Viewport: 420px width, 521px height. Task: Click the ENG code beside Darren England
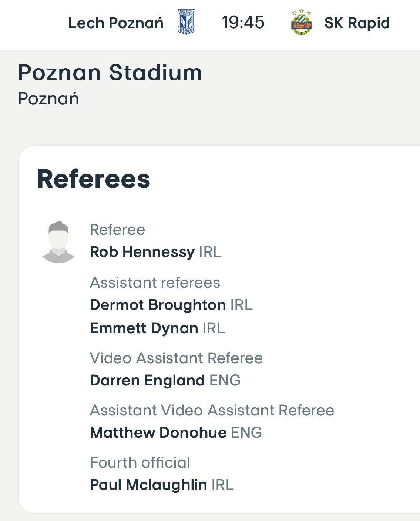coord(225,381)
